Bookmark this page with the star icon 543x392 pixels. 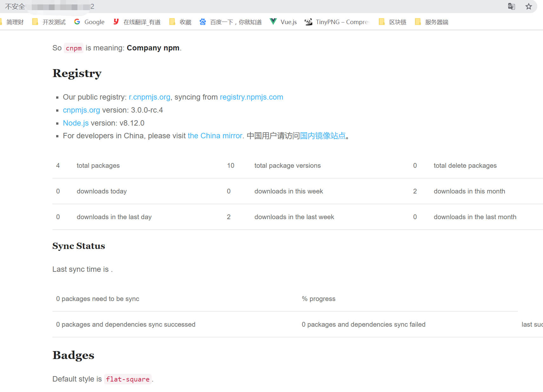(528, 6)
